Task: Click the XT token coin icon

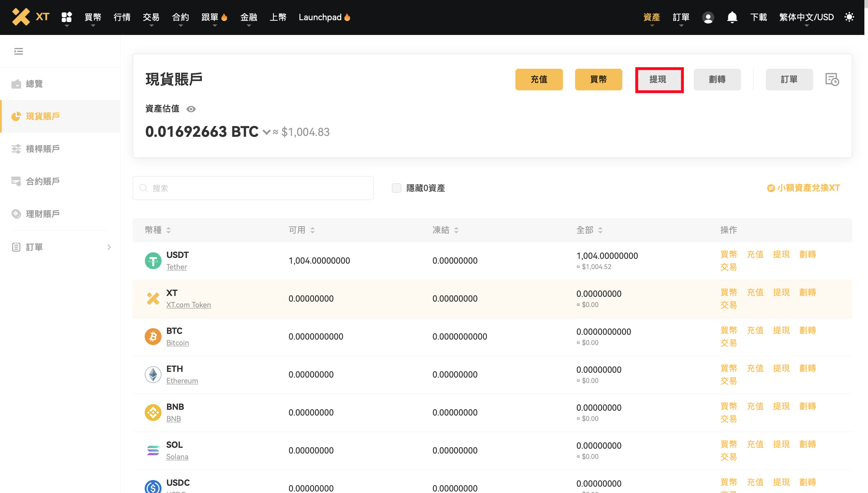Action: [153, 299]
